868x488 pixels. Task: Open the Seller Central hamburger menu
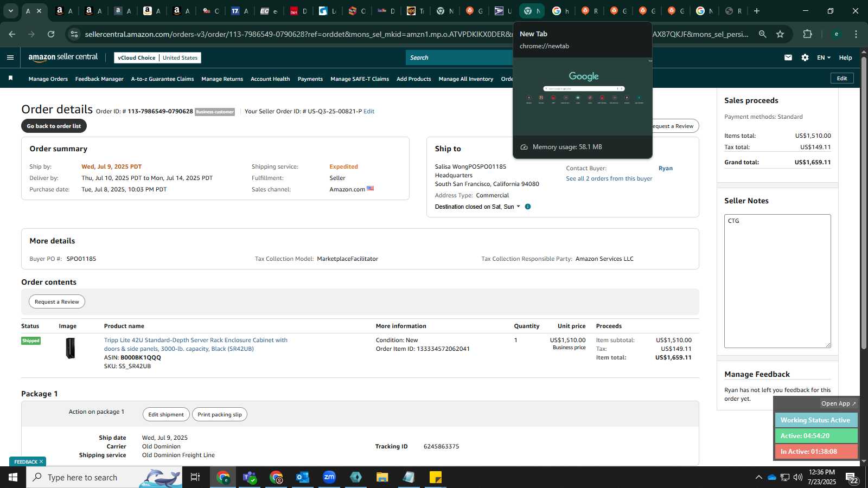pyautogui.click(x=10, y=57)
